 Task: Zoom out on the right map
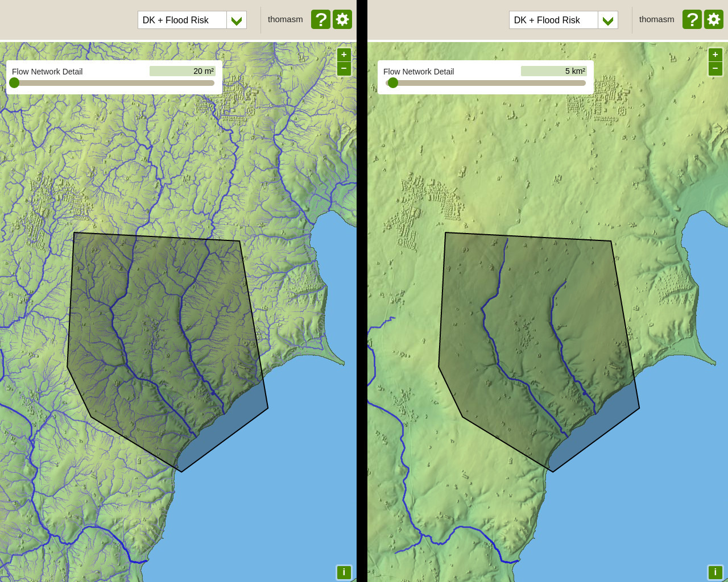(715, 69)
